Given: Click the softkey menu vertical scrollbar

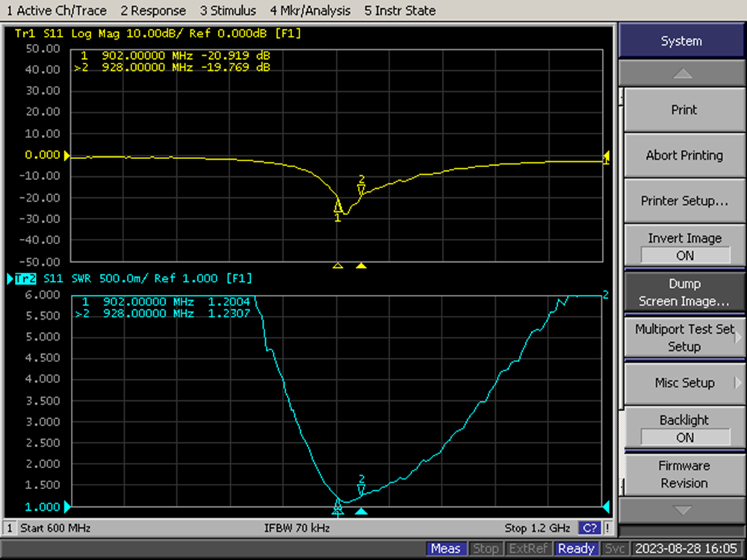Looking at the screenshot, I should pyautogui.click(x=622, y=291).
